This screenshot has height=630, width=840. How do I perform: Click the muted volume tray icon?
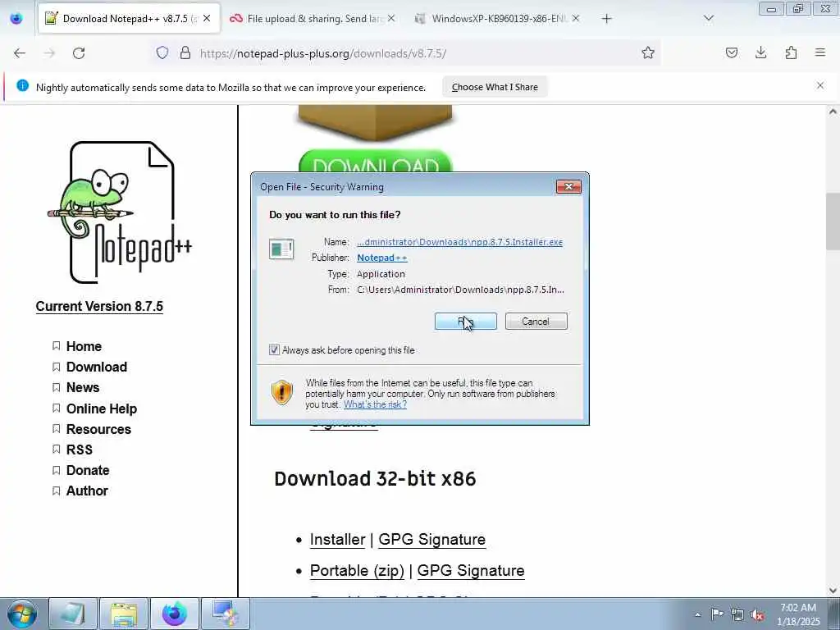pyautogui.click(x=757, y=615)
